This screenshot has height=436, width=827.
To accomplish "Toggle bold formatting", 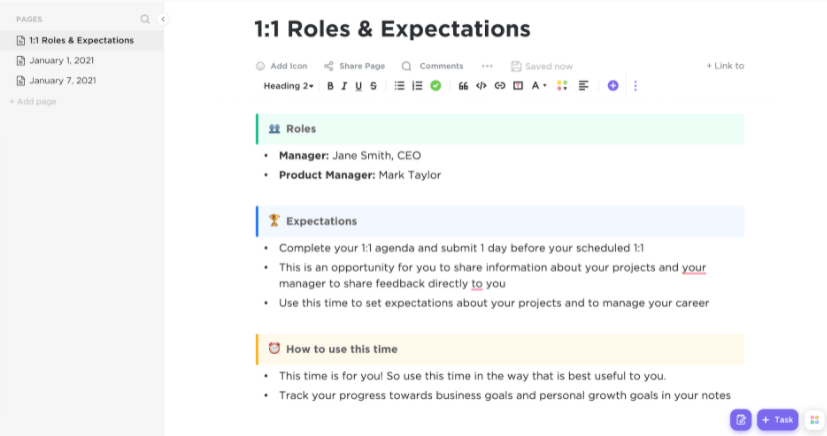I will pyautogui.click(x=331, y=86).
